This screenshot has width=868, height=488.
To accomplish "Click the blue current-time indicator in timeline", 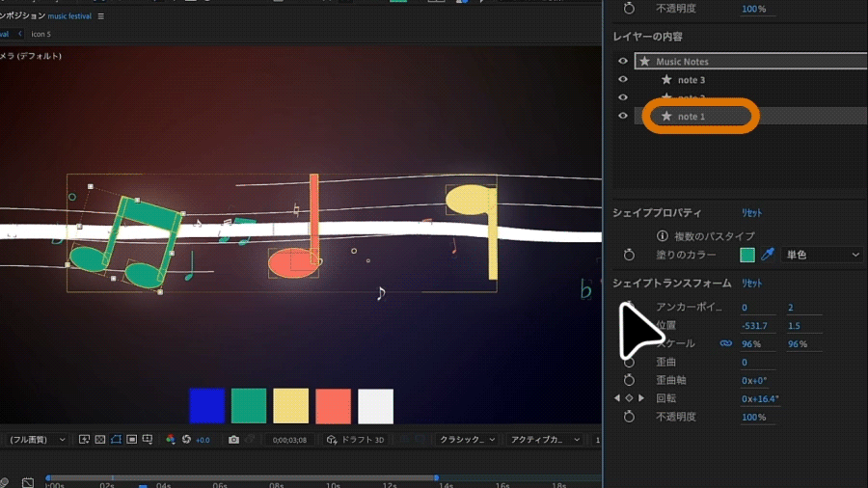I will [x=143, y=485].
